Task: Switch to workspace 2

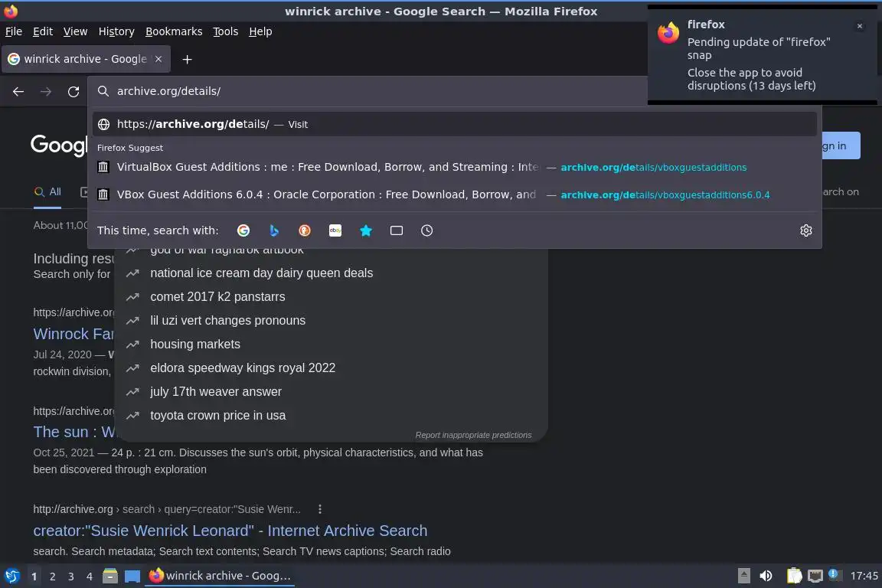Action: coord(53,577)
